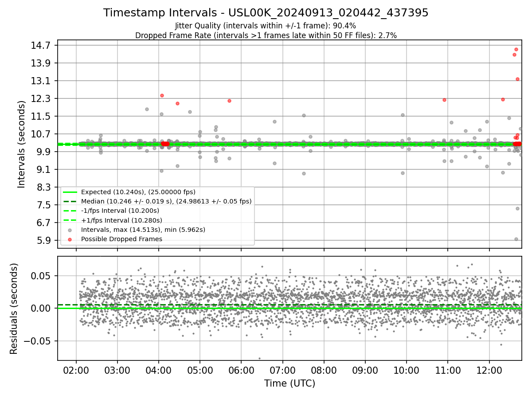
Task: Click the 'Intervals, max (14.513s), min (5.962s)' legend entry
Action: click(x=143, y=230)
